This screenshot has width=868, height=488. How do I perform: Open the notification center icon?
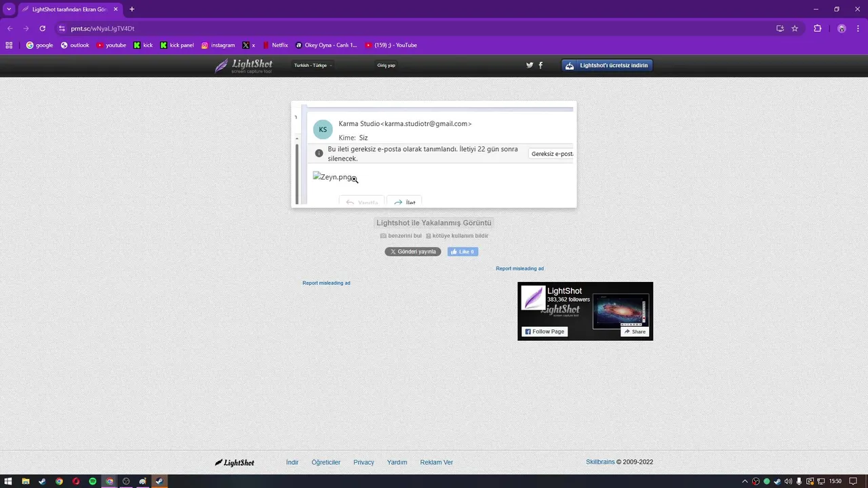(x=853, y=481)
